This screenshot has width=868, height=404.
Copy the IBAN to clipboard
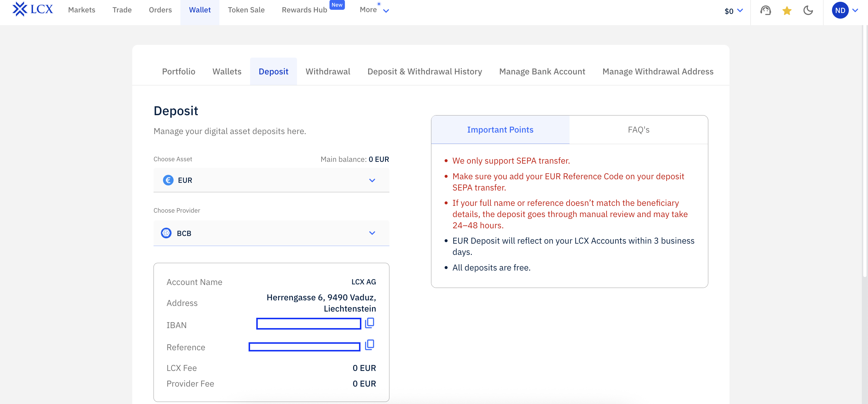tap(369, 323)
